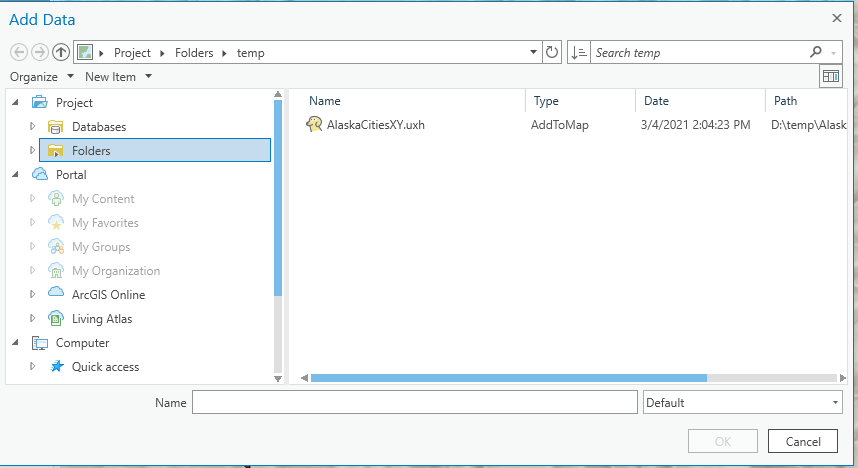Click into the Search temp box
This screenshot has width=858, height=468.
[699, 53]
